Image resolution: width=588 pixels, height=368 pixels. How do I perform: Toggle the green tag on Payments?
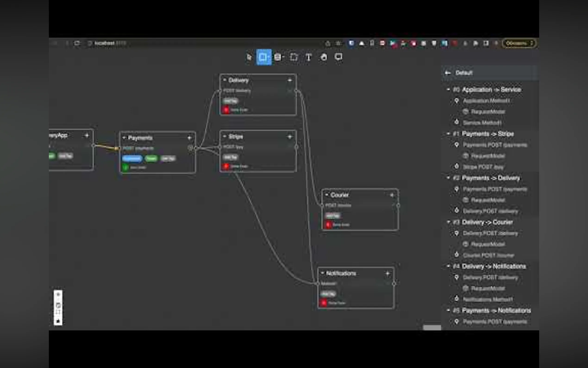pyautogui.click(x=151, y=159)
